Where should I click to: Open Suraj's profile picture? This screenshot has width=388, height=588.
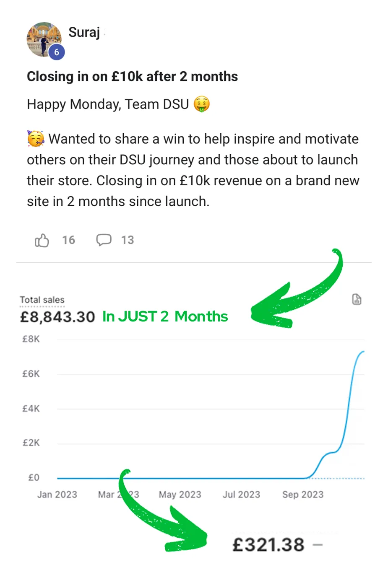tap(43, 39)
